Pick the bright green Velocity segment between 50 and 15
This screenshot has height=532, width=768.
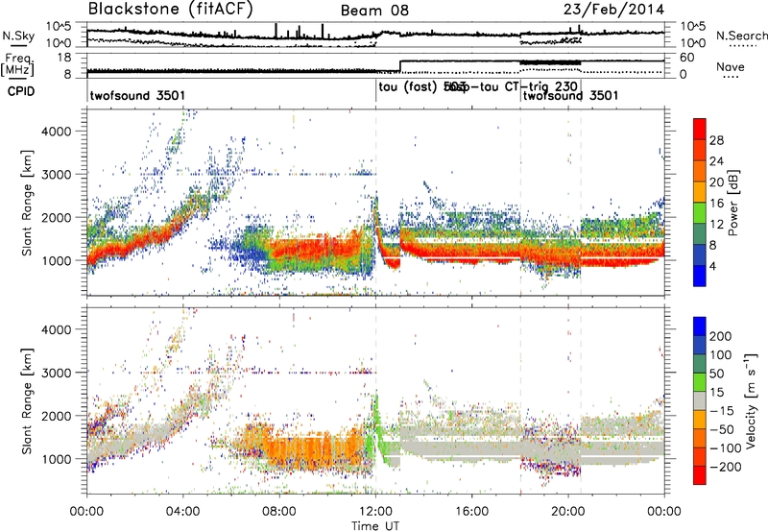[x=700, y=382]
